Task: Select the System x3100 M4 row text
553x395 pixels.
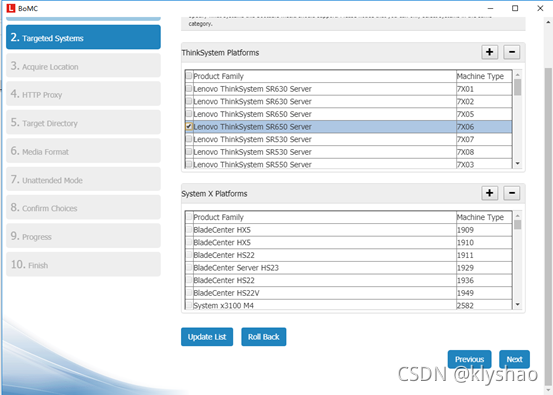Action: tap(224, 306)
